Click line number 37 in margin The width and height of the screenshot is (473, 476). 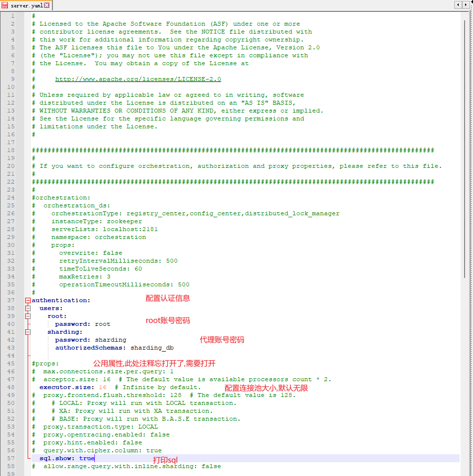[11, 300]
